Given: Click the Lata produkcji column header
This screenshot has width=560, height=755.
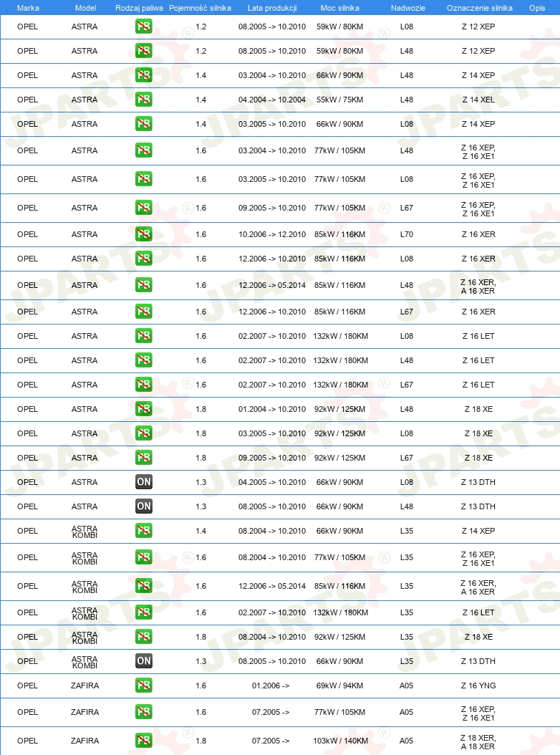Looking at the screenshot, I should click(x=272, y=8).
